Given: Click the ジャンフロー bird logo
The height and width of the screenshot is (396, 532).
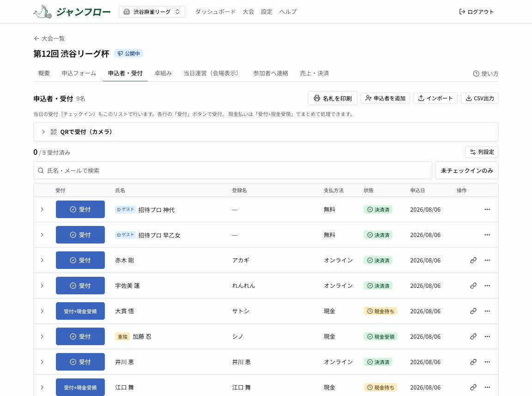Looking at the screenshot, I should point(43,12).
